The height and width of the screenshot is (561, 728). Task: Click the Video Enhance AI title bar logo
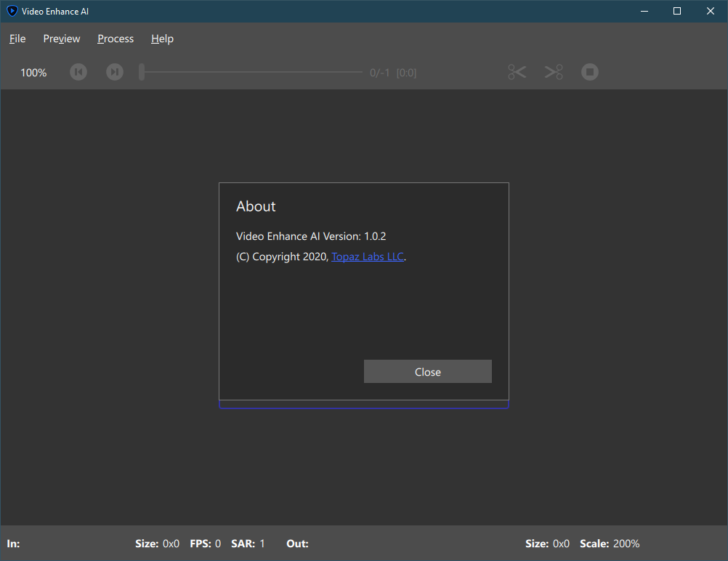pos(12,11)
